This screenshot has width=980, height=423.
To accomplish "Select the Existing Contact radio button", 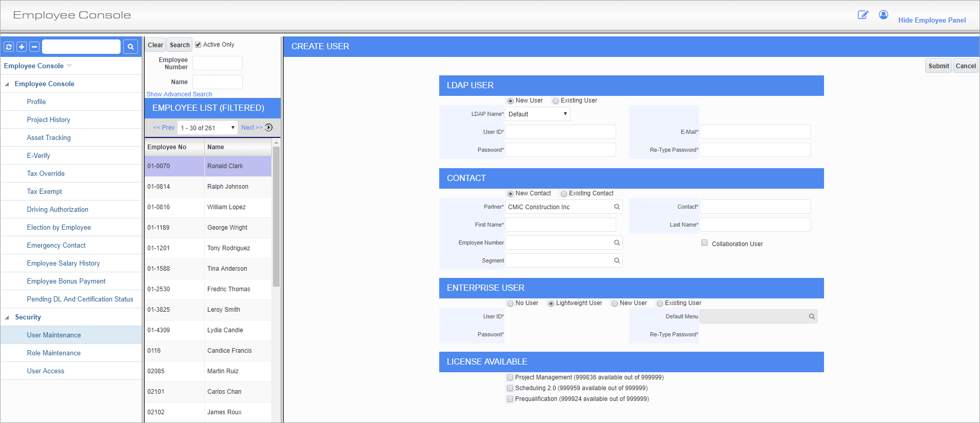I will 564,194.
